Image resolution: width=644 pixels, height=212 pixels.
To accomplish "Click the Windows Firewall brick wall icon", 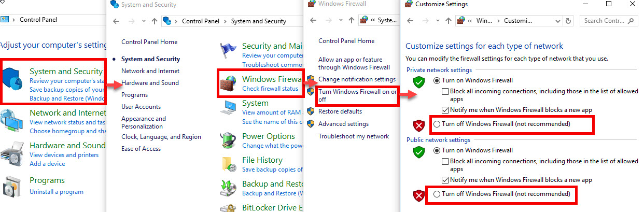I will (x=228, y=84).
